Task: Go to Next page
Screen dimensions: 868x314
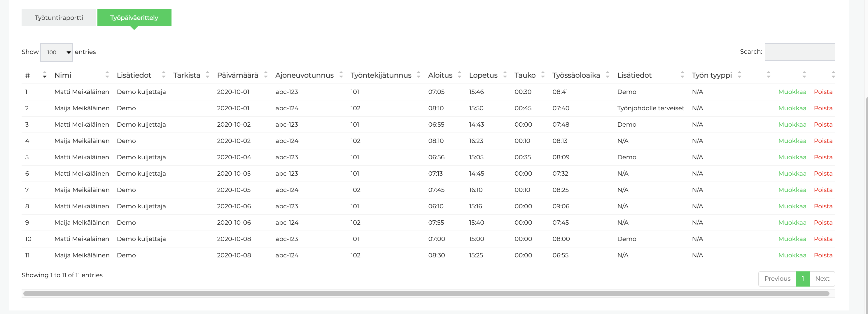Action: 822,279
